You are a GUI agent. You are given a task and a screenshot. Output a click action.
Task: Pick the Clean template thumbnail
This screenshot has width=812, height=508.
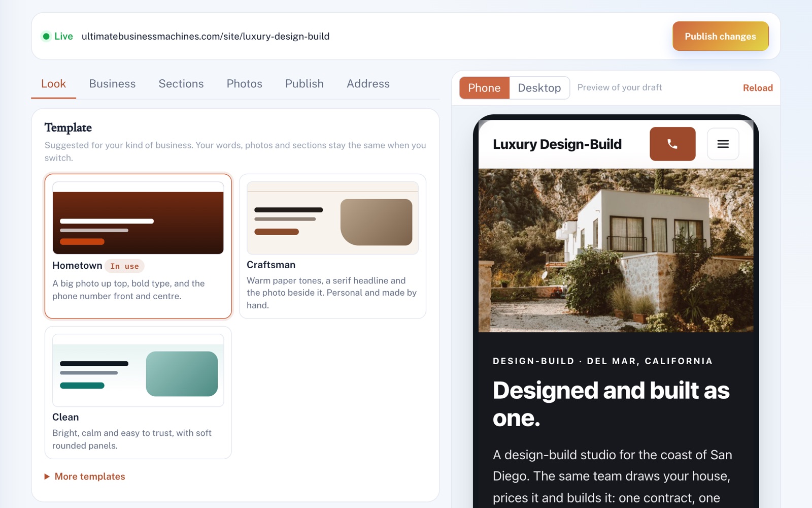138,370
